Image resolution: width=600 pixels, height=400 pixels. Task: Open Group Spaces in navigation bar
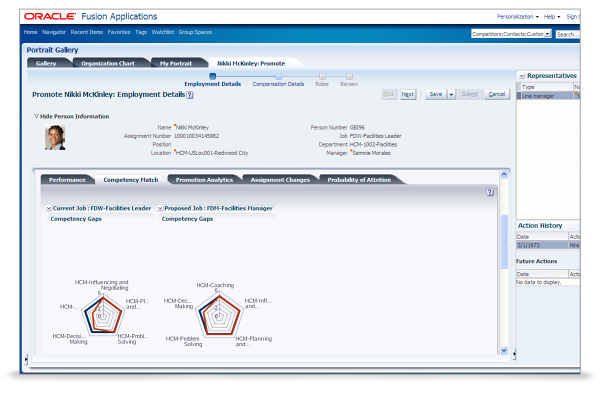click(x=195, y=32)
